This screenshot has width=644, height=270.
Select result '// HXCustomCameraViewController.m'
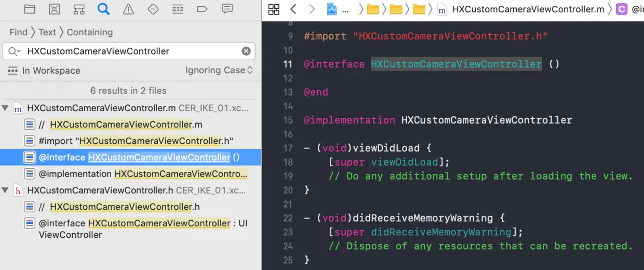coord(130,125)
